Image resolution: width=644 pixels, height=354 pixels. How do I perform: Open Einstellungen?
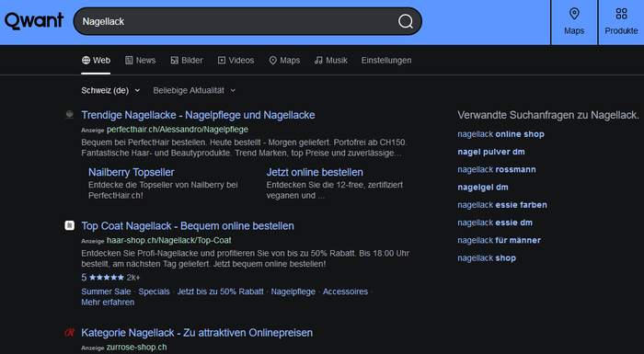click(386, 61)
